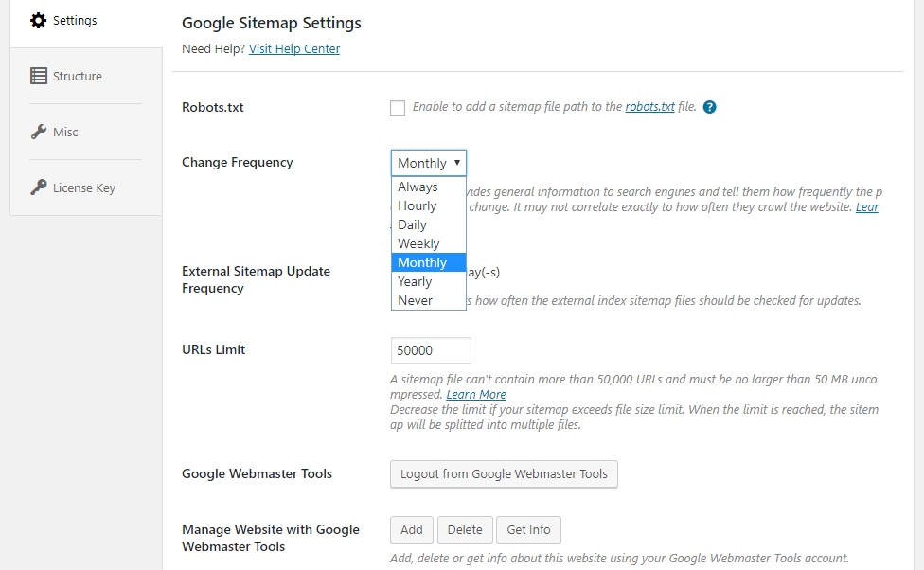The width and height of the screenshot is (924, 570).
Task: Click Logout from Google Webmaster Tools
Action: (x=504, y=474)
